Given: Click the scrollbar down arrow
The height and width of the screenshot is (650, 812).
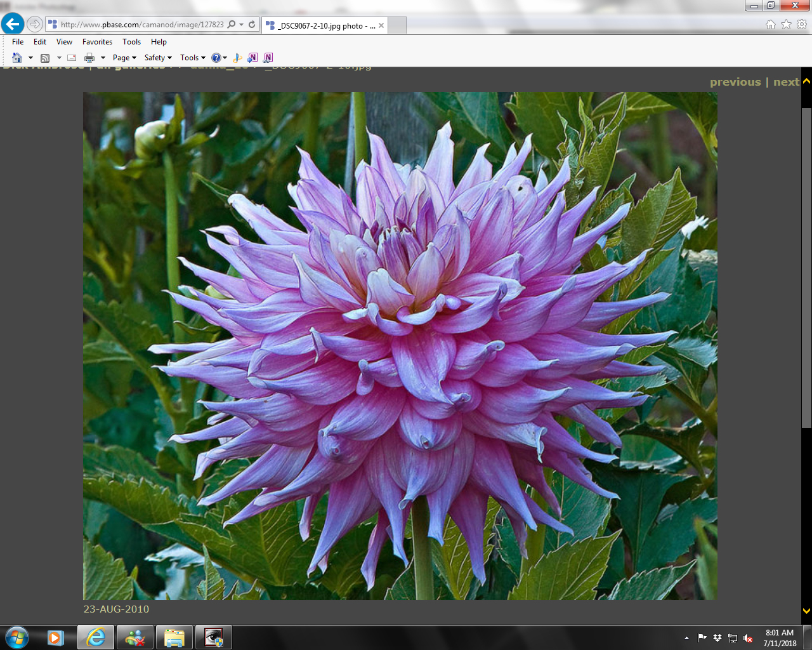Looking at the screenshot, I should pyautogui.click(x=806, y=611).
